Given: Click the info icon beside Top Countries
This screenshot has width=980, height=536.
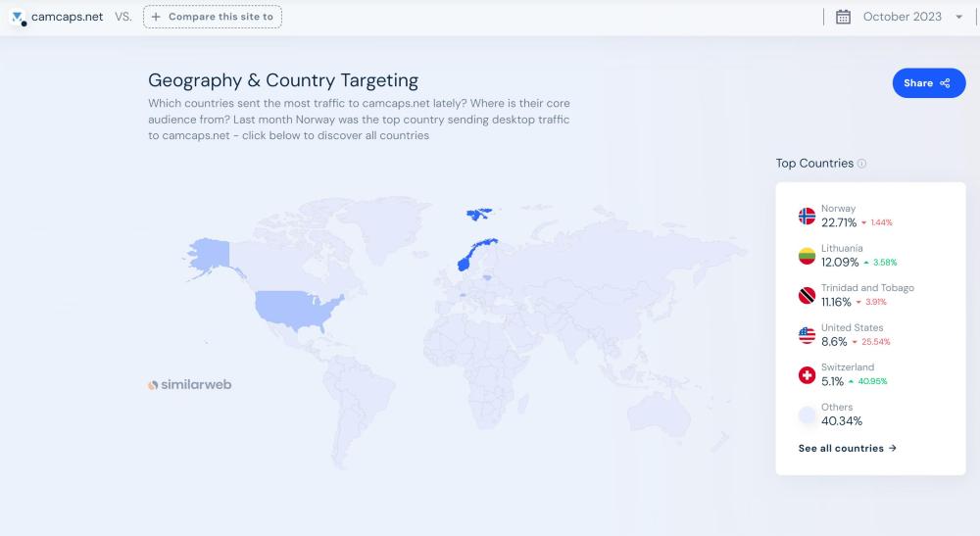Looking at the screenshot, I should point(862,164).
